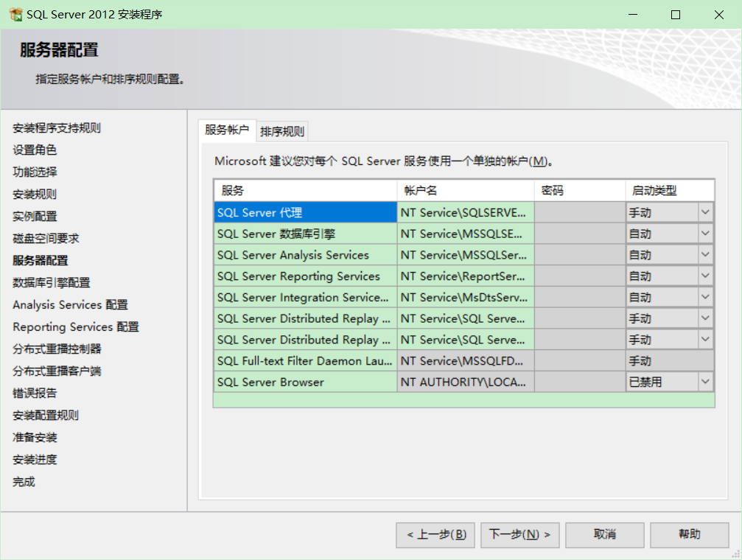The height and width of the screenshot is (560, 742).
Task: Click 安装程序支持规则 step in sidebar
Action: coord(56,127)
